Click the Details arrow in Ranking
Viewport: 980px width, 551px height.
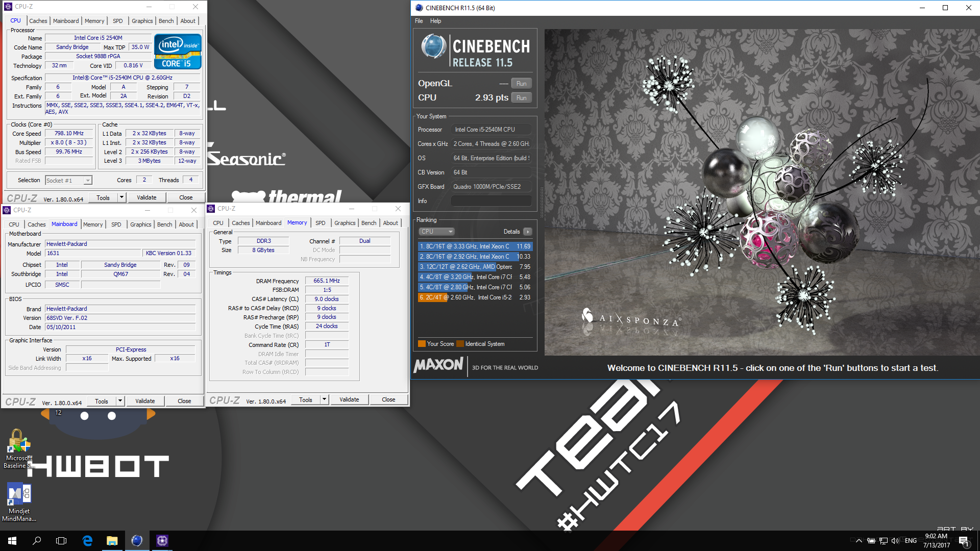528,232
